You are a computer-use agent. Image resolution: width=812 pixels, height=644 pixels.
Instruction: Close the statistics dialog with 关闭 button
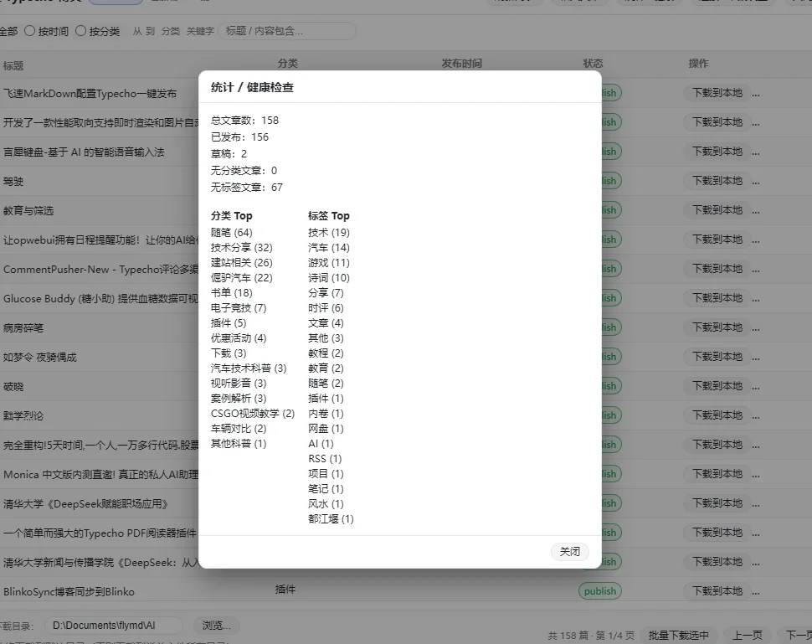[569, 552]
